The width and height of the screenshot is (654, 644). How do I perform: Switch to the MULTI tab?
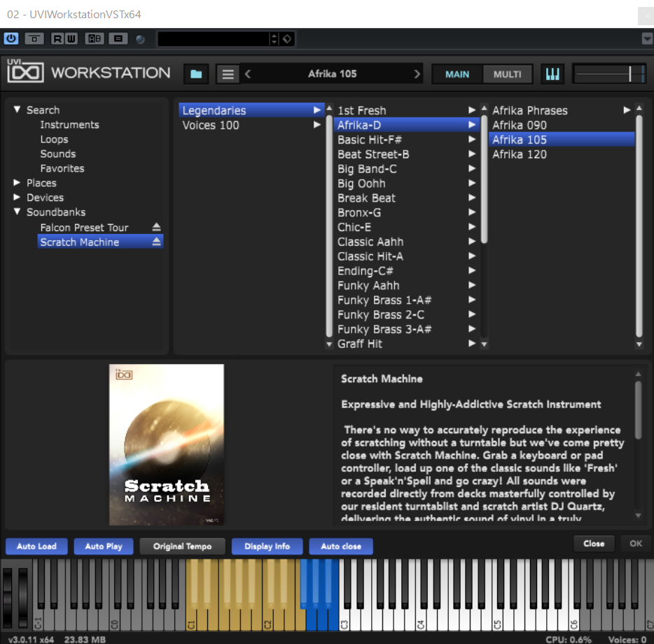507,74
